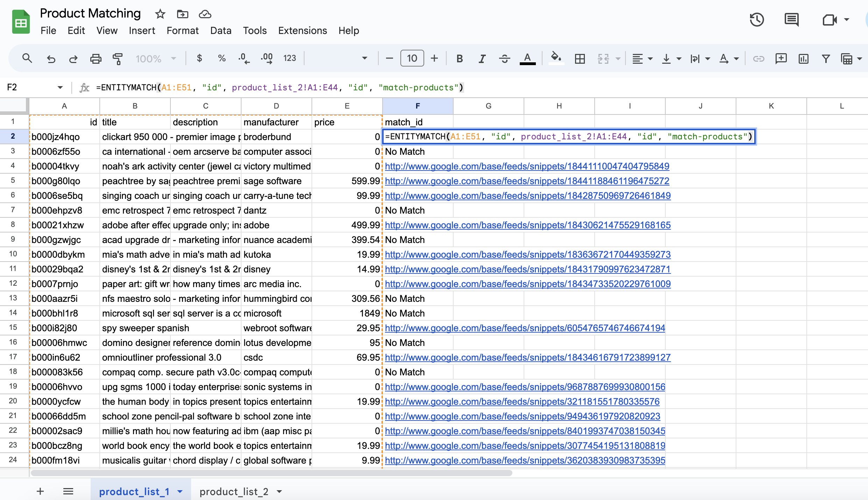The height and width of the screenshot is (500, 868).
Task: Increase decimal places
Action: pyautogui.click(x=267, y=58)
